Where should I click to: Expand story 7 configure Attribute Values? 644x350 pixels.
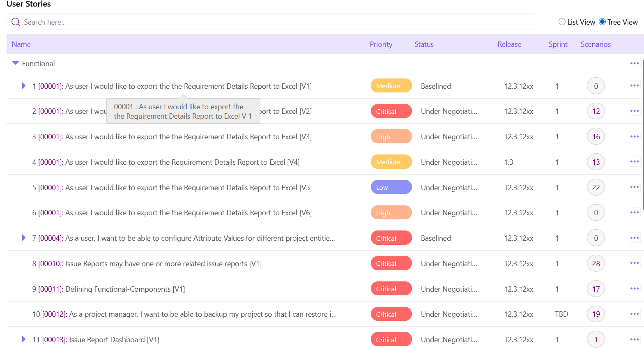tap(24, 238)
